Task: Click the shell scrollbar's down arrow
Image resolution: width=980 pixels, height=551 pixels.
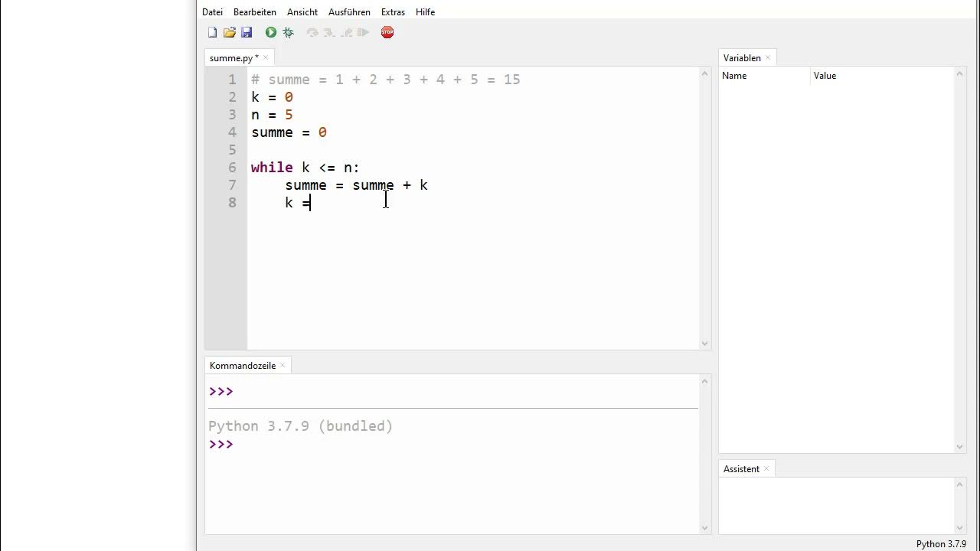Action: coord(705,528)
